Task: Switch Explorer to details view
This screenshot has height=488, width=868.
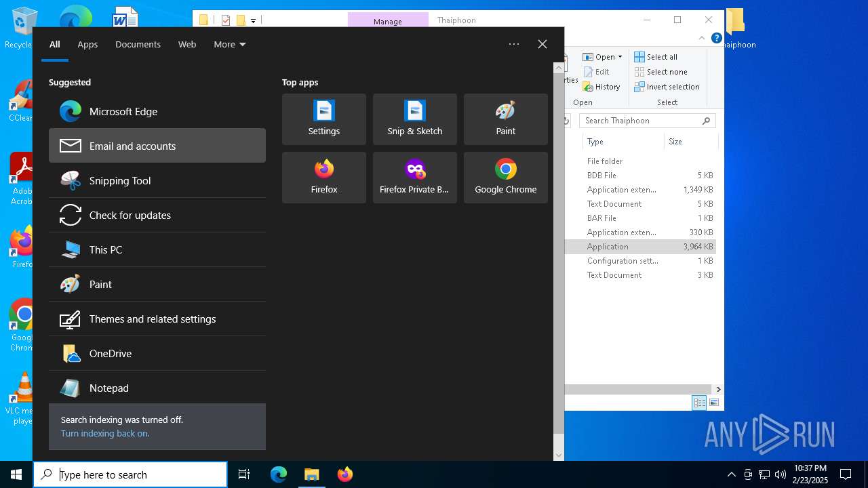Action: [699, 403]
